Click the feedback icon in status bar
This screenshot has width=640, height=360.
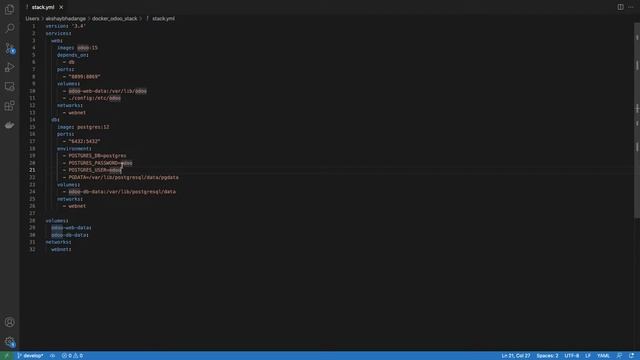click(x=620, y=356)
